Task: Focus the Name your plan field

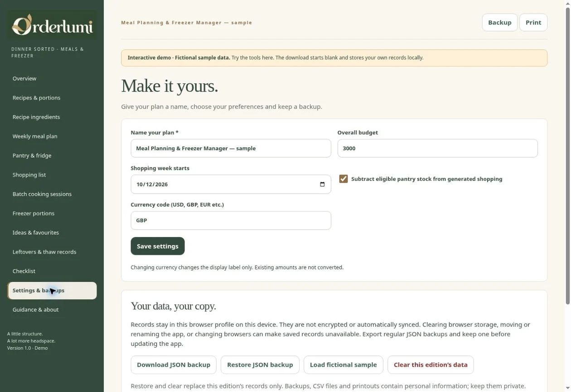Action: 231,148
